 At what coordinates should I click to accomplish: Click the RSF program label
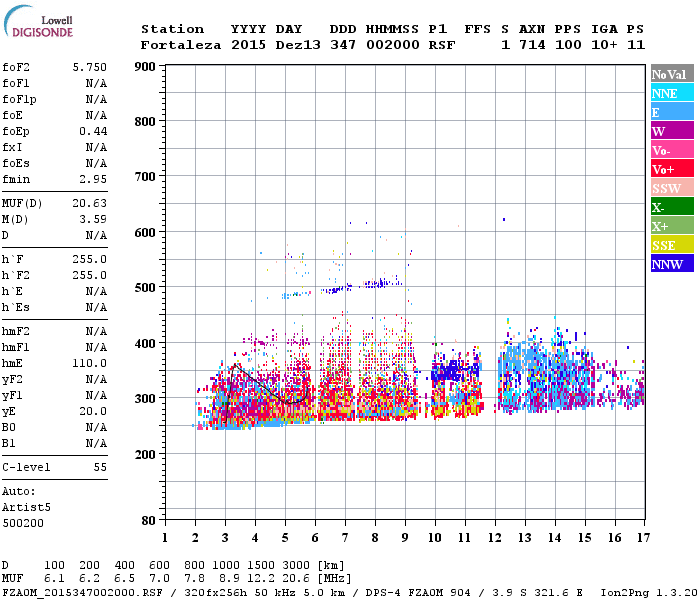coord(442,45)
